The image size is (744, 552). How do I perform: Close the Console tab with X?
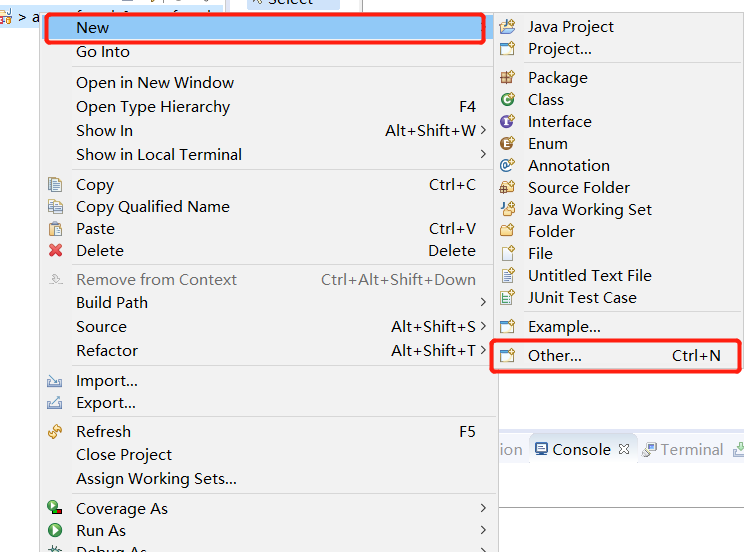(x=624, y=450)
